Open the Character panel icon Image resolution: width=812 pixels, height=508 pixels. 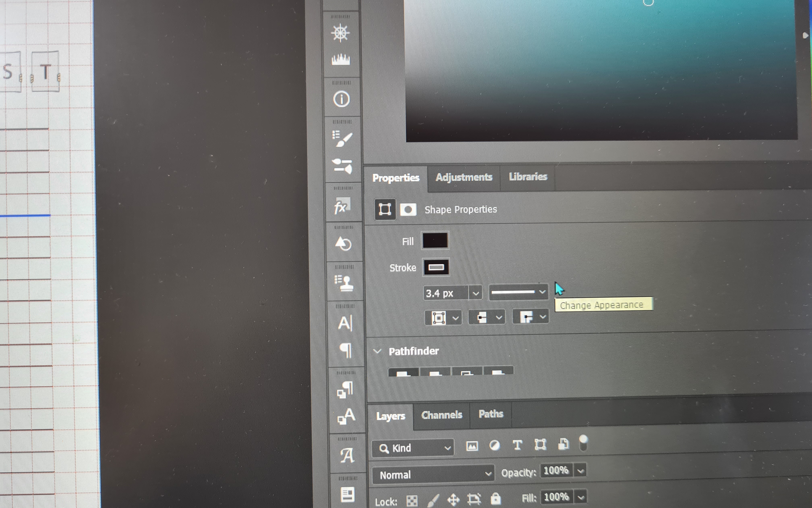[x=345, y=323]
